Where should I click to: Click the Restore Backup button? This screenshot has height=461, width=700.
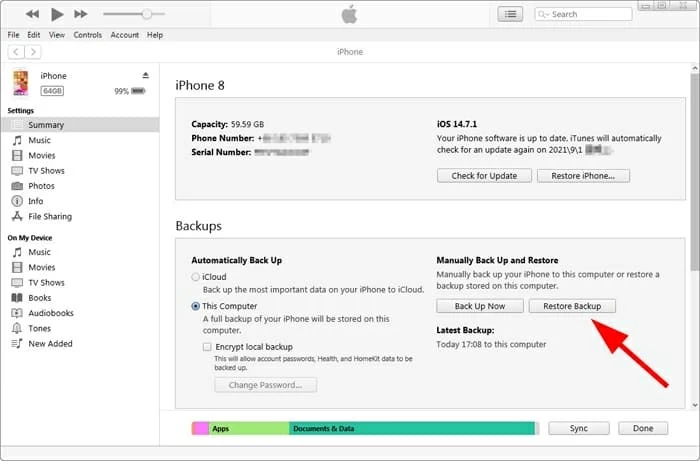click(572, 306)
